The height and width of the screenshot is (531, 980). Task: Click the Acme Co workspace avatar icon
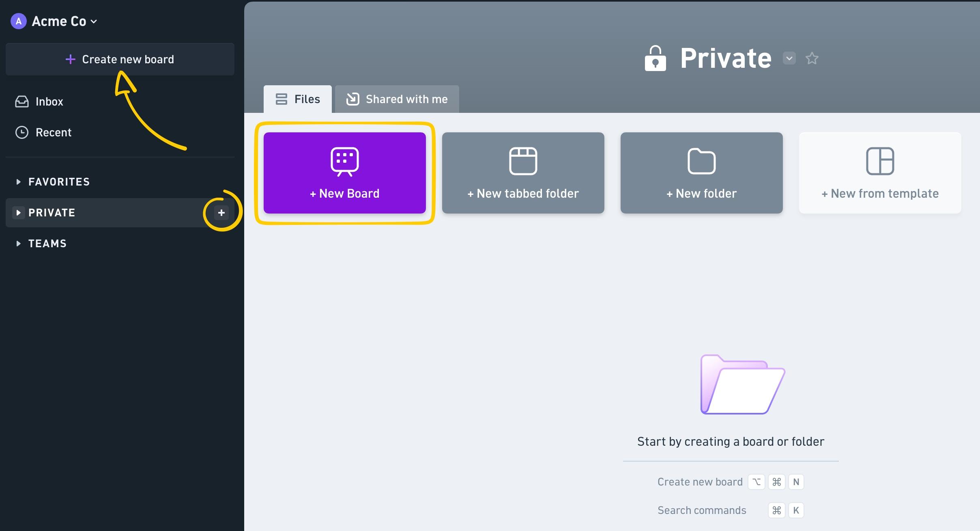[19, 21]
